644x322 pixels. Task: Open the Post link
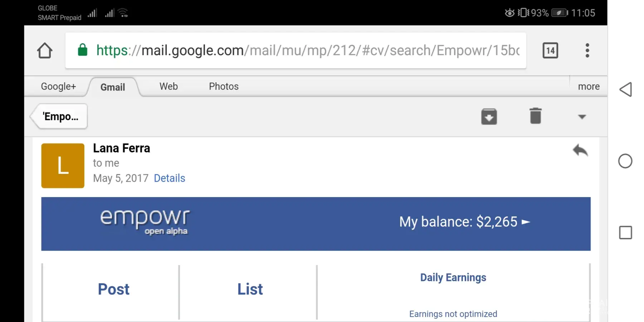coord(114,289)
